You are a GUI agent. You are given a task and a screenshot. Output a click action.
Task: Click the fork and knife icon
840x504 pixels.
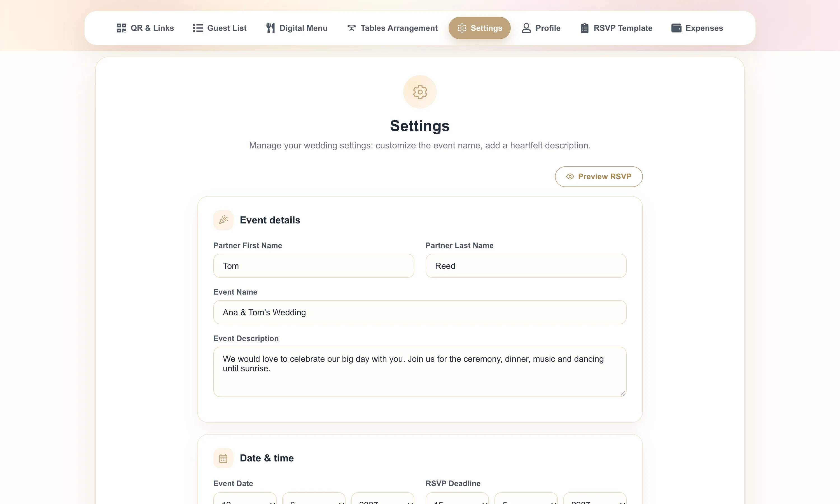pyautogui.click(x=270, y=28)
